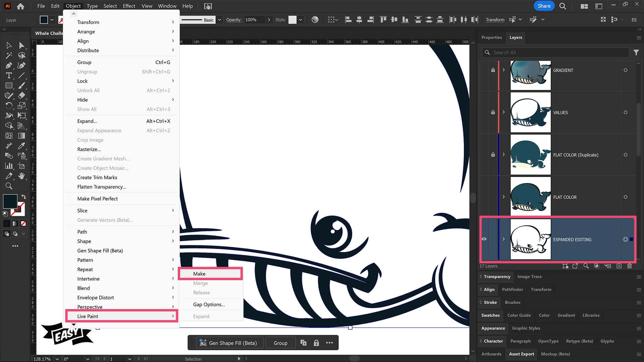644x362 pixels.
Task: Switch to the Properties tab
Action: pos(491,38)
